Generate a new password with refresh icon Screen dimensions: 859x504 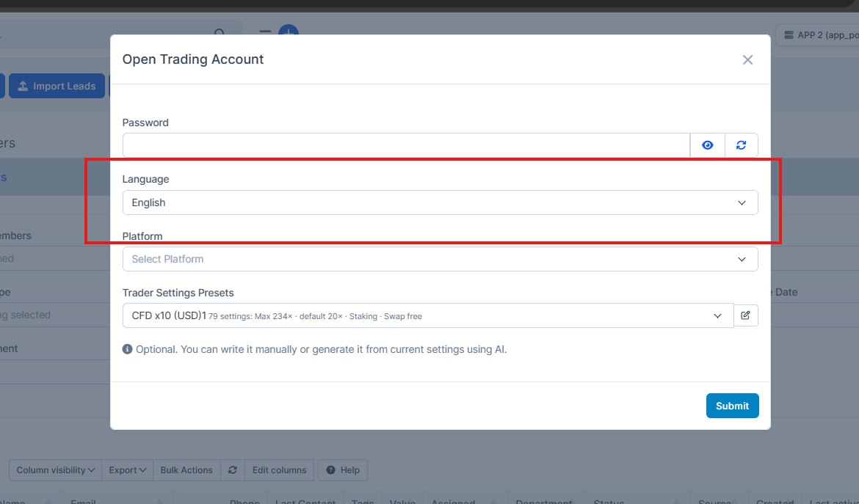(x=741, y=145)
